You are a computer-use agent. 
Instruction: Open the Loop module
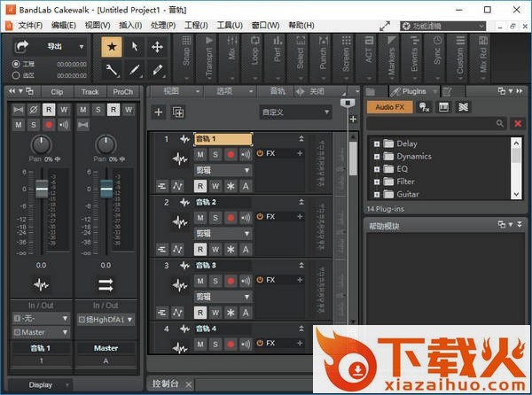pyautogui.click(x=254, y=58)
